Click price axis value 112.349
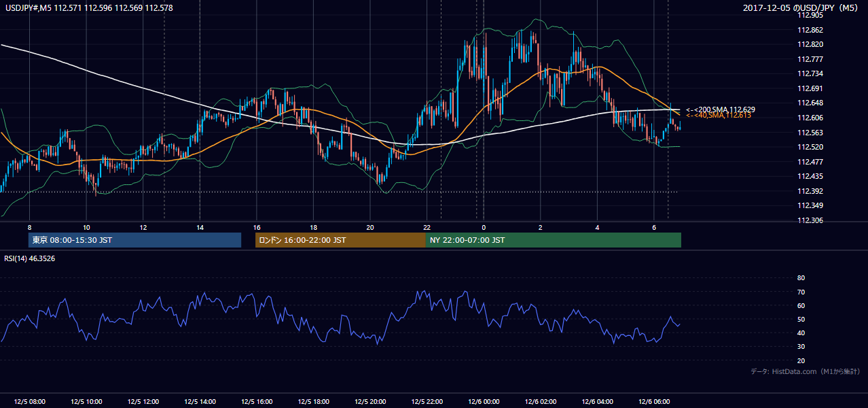868x408 pixels. coord(811,205)
